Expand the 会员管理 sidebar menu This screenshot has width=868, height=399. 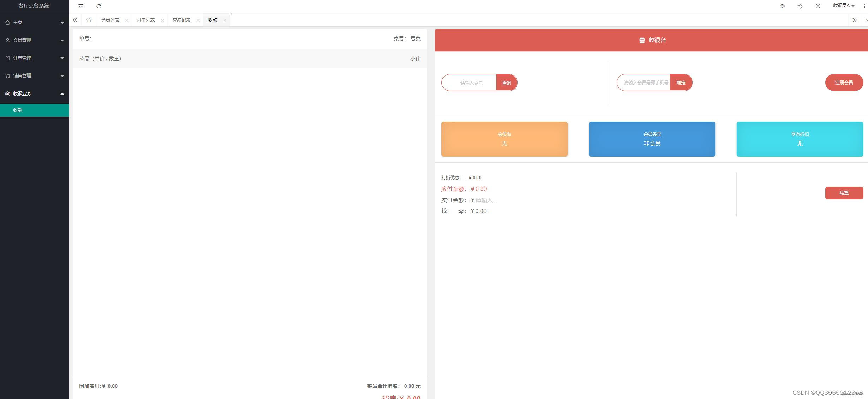(x=34, y=40)
